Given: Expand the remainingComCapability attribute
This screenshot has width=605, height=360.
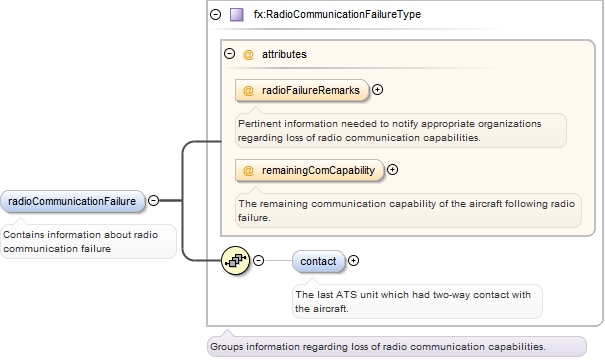Looking at the screenshot, I should 392,170.
